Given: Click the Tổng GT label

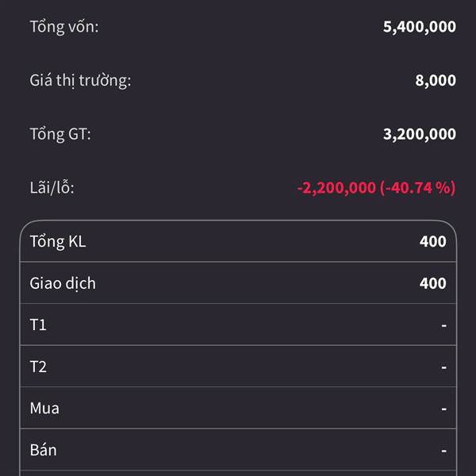Looking at the screenshot, I should pos(60,134).
